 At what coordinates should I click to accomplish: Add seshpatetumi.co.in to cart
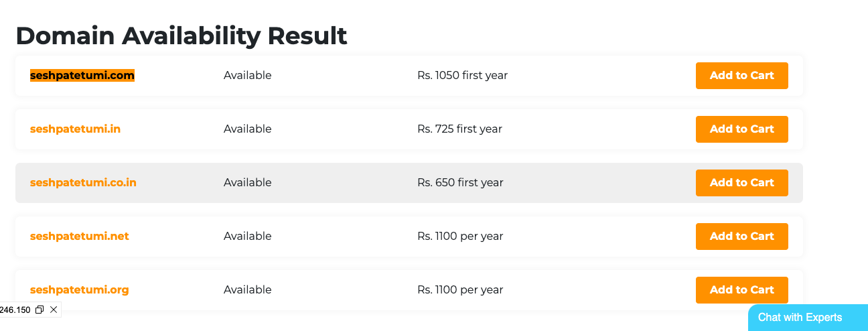tap(741, 183)
